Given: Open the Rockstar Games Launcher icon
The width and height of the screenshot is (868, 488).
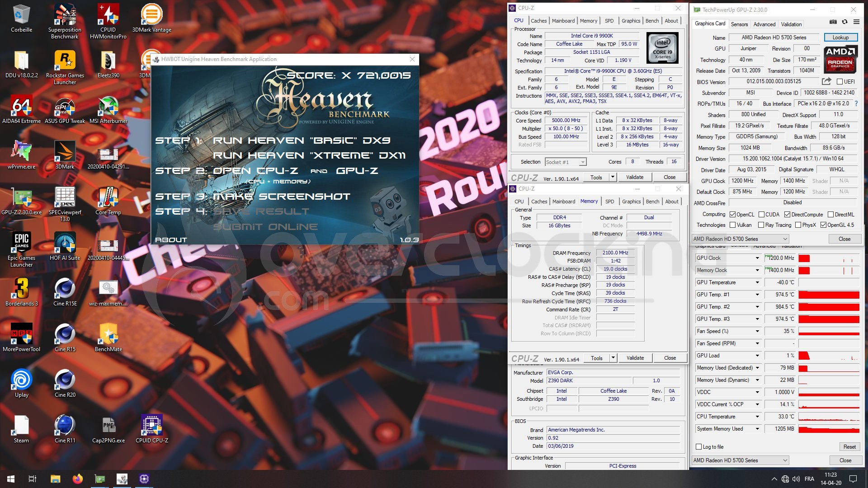Looking at the screenshot, I should 65,66.
